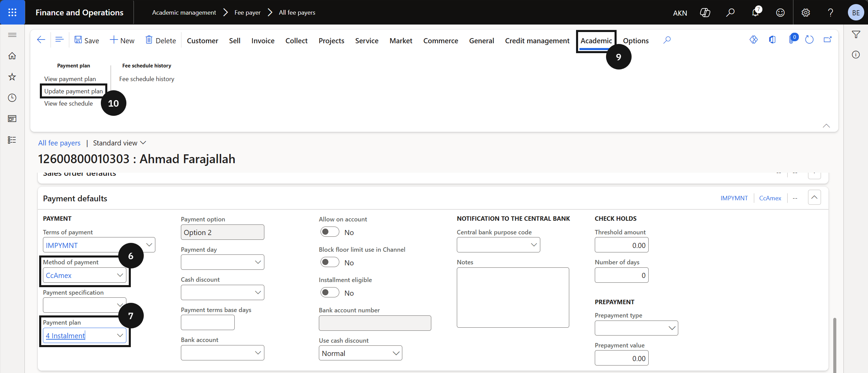Click View payment plan
Screen dimensions: 868x373
point(70,79)
